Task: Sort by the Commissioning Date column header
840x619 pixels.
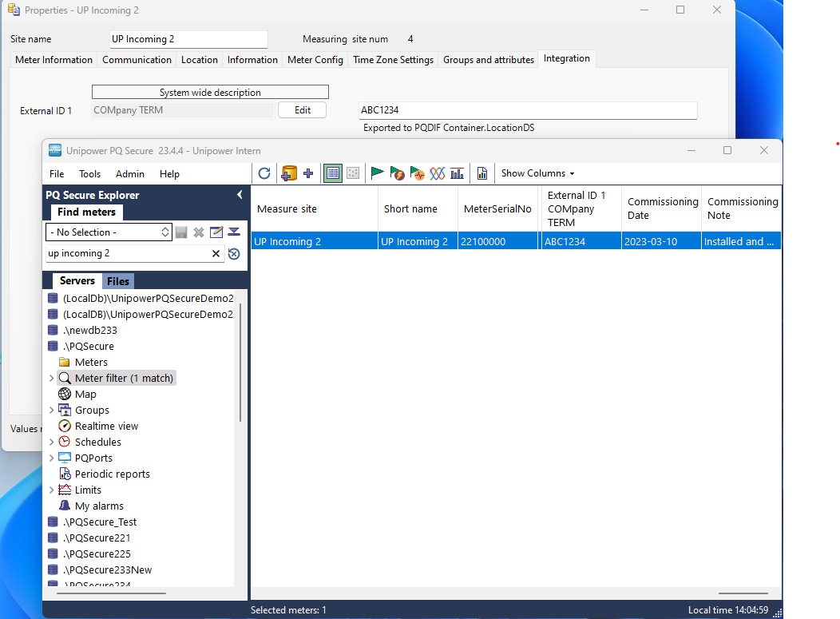Action: (x=662, y=209)
